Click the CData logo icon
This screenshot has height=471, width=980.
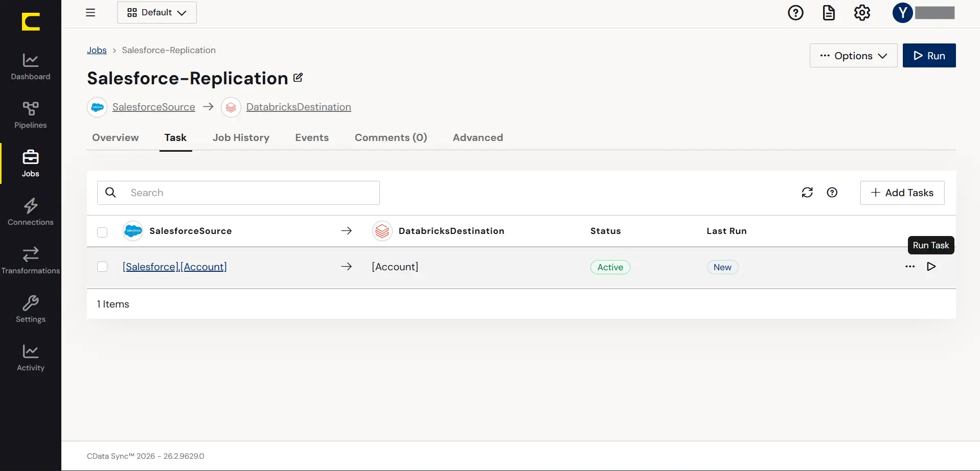pyautogui.click(x=31, y=22)
